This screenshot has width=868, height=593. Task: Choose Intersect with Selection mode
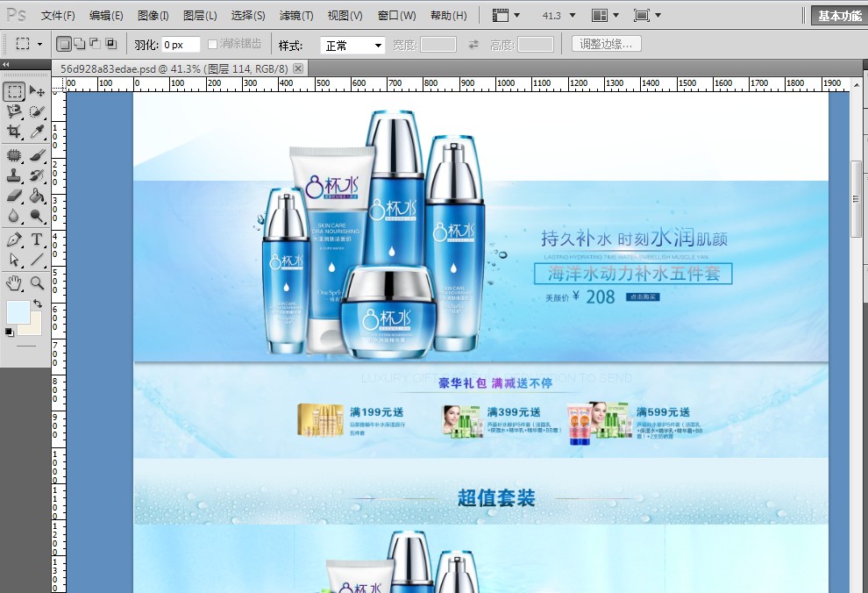(111, 44)
